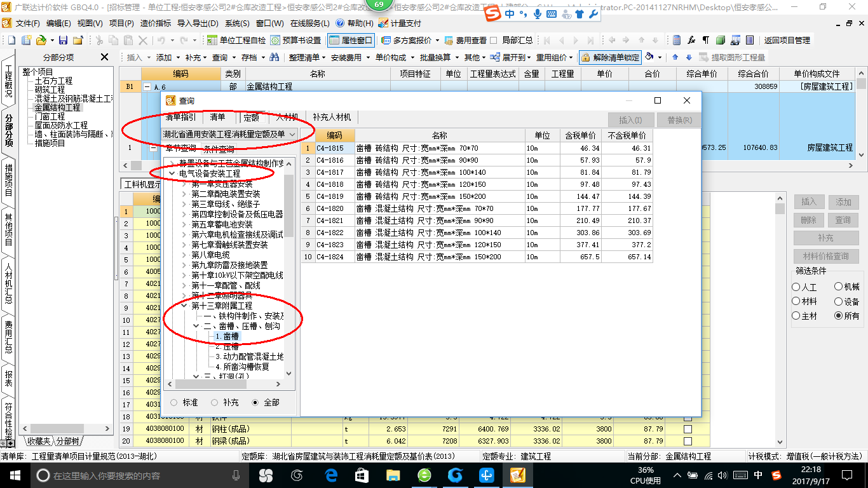Click 解除清单锁定 unlock list button
This screenshot has width=868, height=488.
click(x=610, y=57)
